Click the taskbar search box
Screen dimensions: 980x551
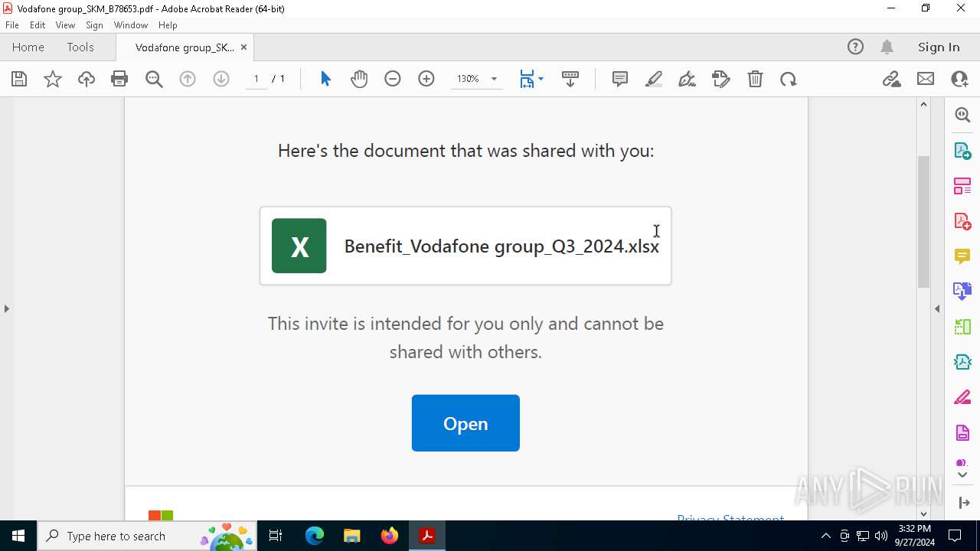point(149,536)
